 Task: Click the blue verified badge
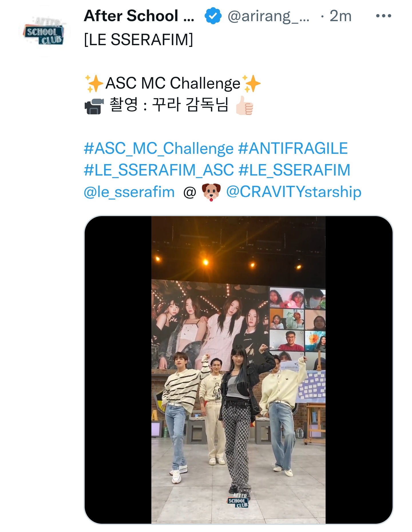tap(213, 16)
